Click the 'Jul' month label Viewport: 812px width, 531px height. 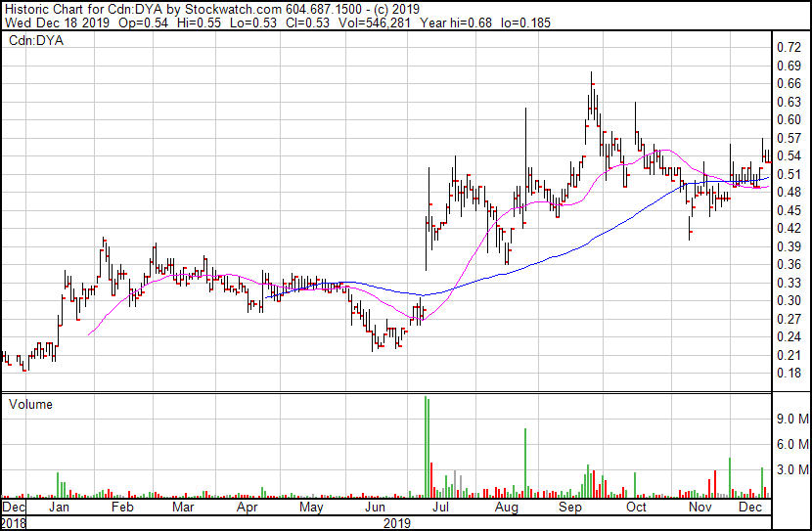click(x=440, y=508)
